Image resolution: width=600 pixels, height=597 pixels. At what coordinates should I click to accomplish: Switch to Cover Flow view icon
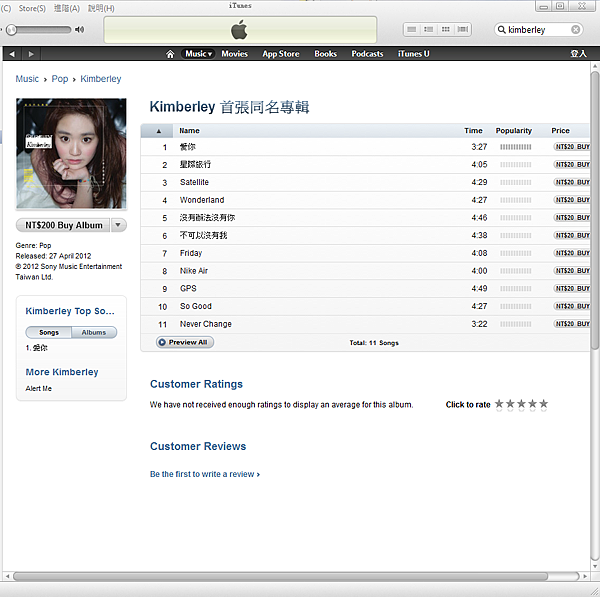coord(463,29)
